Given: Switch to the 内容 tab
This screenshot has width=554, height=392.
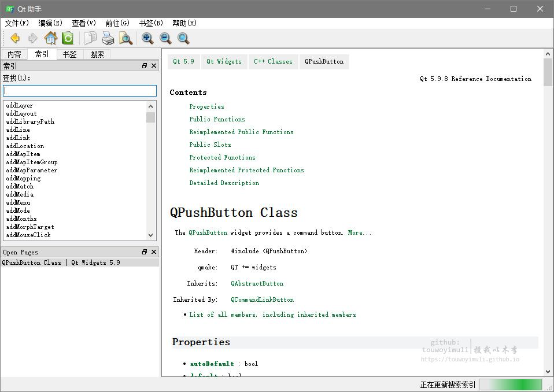Looking at the screenshot, I should [x=14, y=54].
